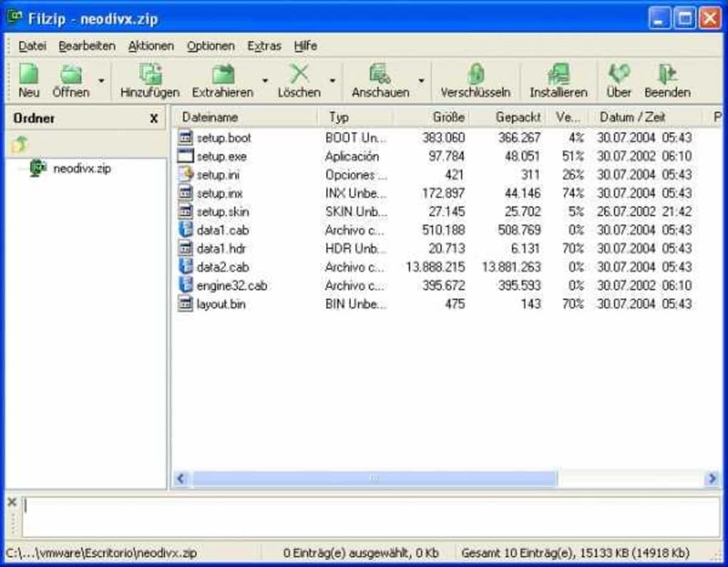This screenshot has height=567, width=728.
Task: Open the Datei menu
Action: [32, 46]
